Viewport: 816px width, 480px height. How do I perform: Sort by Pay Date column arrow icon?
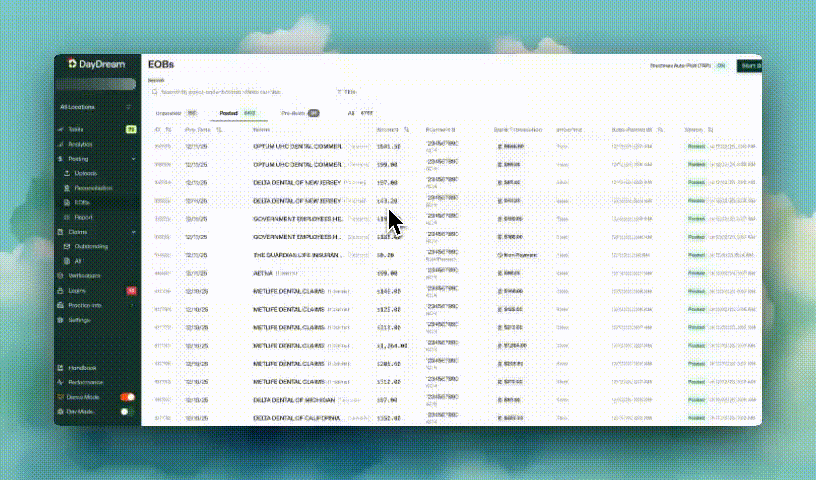pyautogui.click(x=219, y=130)
